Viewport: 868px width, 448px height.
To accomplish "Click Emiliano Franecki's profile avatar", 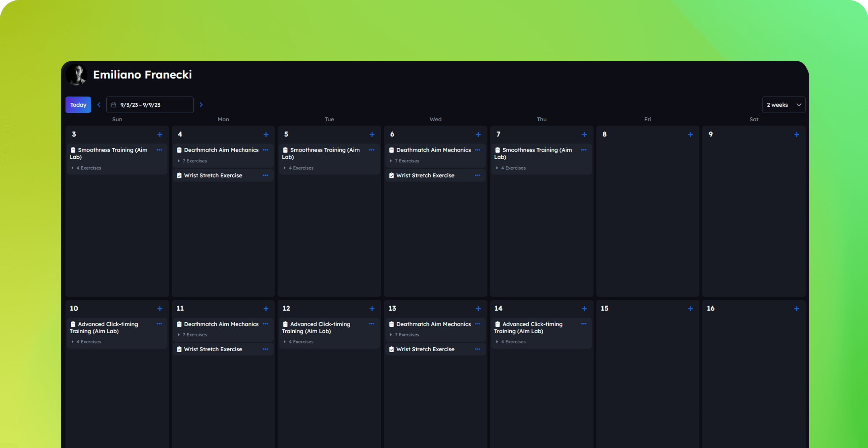I will click(76, 75).
